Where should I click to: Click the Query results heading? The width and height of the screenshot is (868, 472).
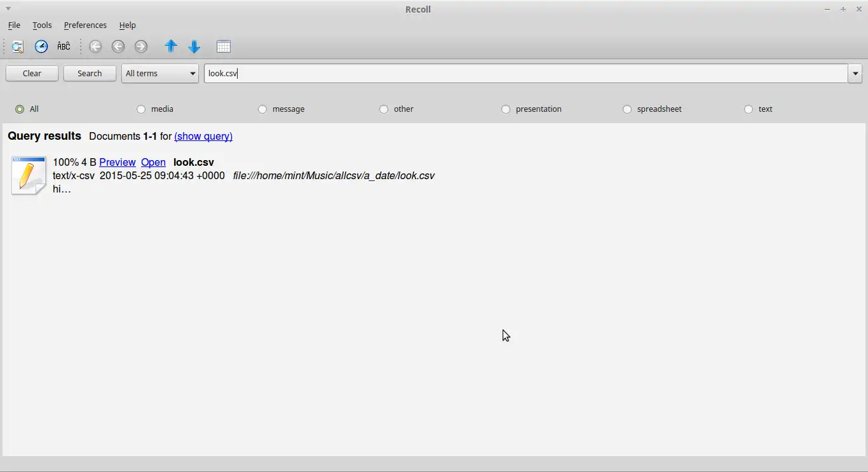[x=44, y=136]
